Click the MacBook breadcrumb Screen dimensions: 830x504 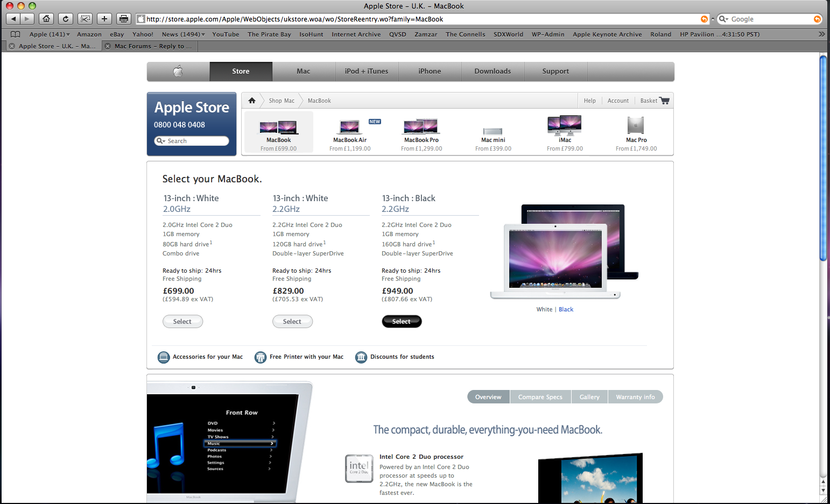point(319,101)
